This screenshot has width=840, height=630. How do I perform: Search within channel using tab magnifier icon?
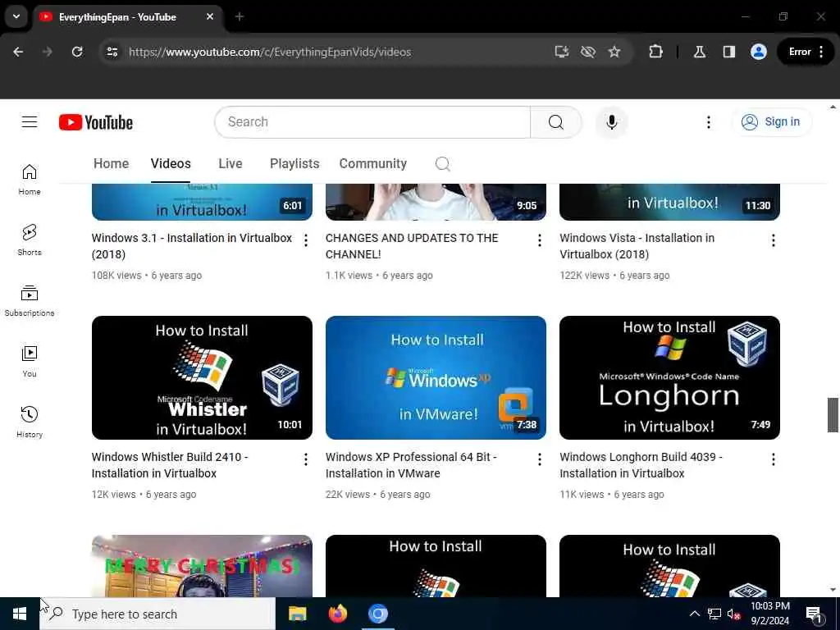[x=442, y=164]
